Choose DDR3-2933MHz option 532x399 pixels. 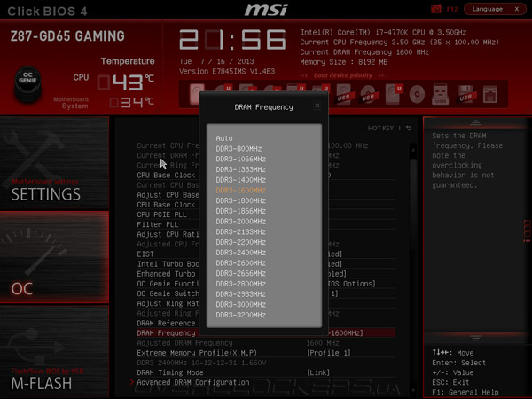click(x=240, y=294)
